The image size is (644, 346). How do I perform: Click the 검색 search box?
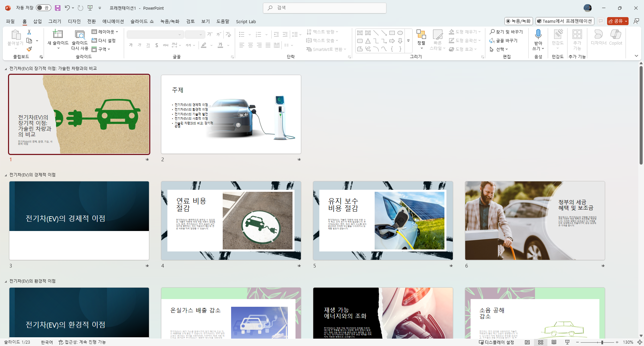(x=325, y=8)
